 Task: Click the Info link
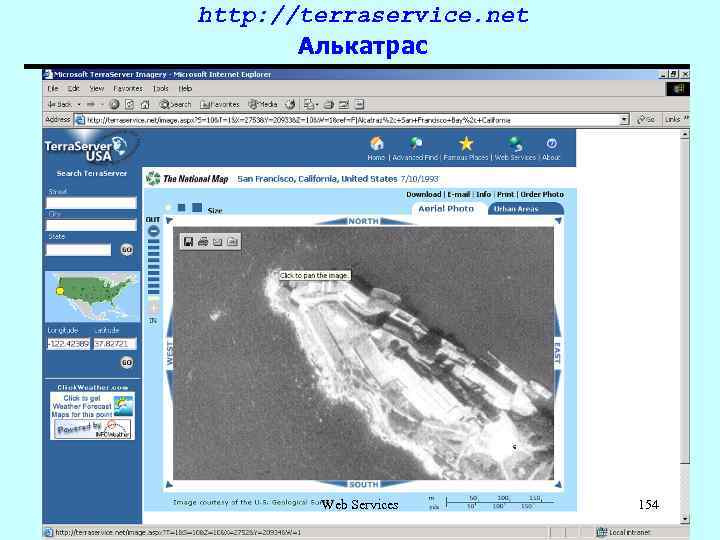tap(484, 194)
